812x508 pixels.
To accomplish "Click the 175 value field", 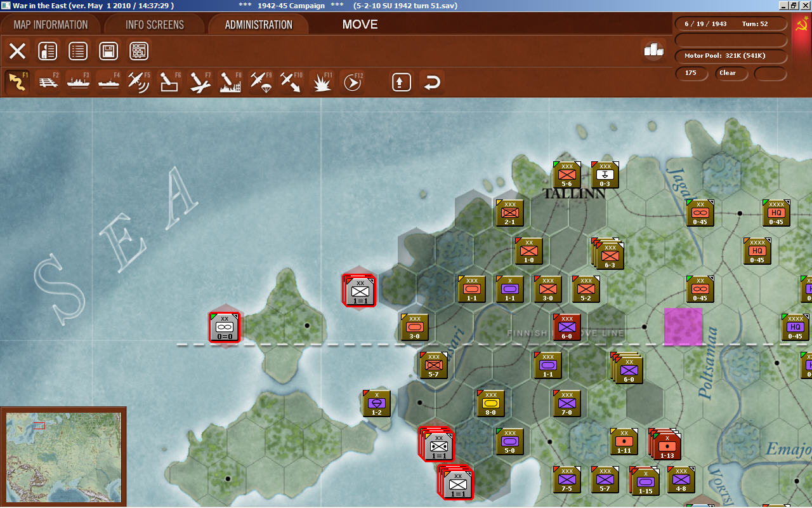I will pos(691,73).
